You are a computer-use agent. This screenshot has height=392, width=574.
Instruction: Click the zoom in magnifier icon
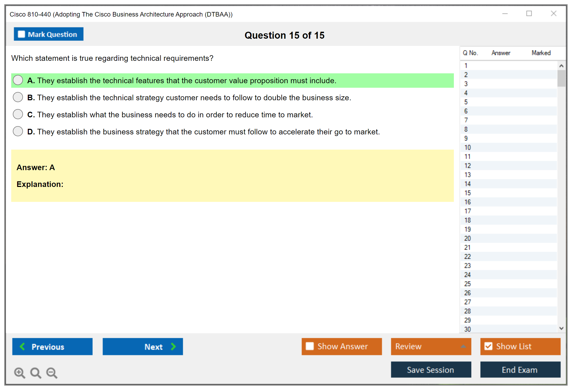[x=19, y=373]
